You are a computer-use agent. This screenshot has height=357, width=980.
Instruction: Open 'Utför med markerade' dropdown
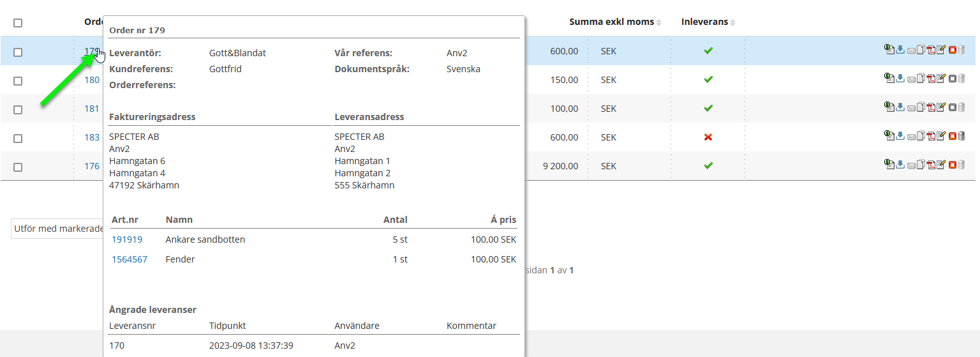[57, 229]
